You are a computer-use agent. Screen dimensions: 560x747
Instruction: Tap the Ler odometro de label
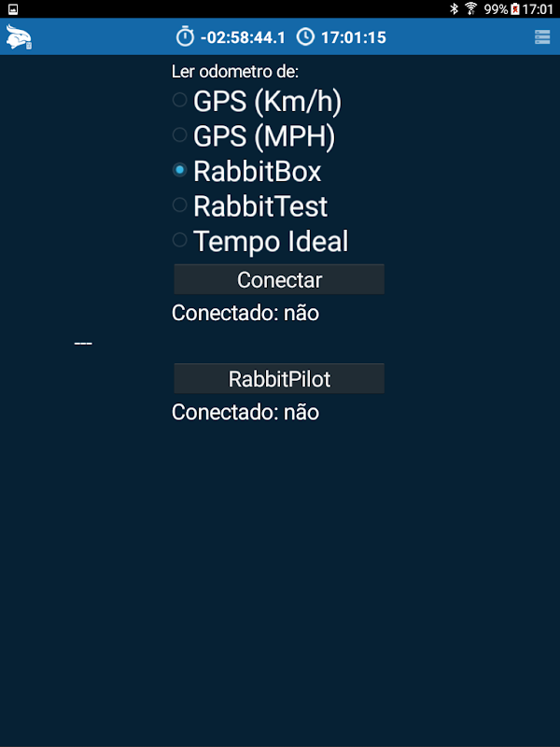(235, 71)
